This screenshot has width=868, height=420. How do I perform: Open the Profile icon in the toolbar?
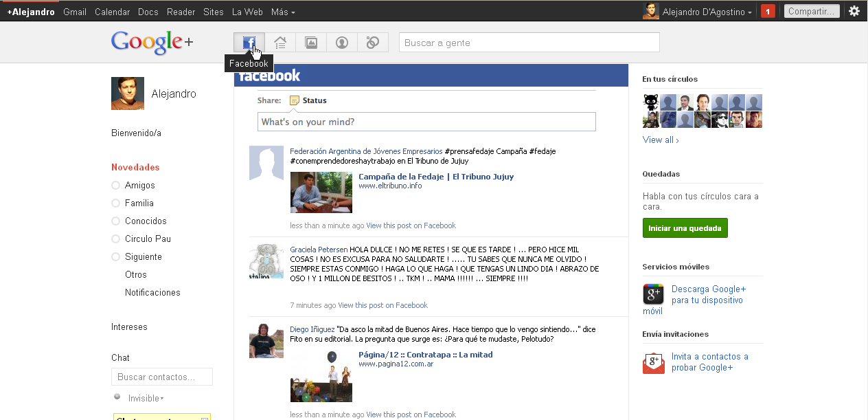click(342, 43)
